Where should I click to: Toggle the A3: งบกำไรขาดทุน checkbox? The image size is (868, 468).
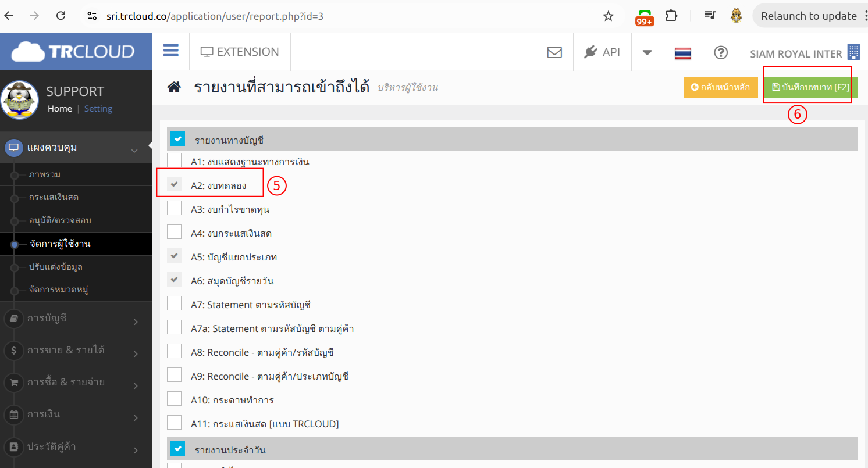click(175, 208)
